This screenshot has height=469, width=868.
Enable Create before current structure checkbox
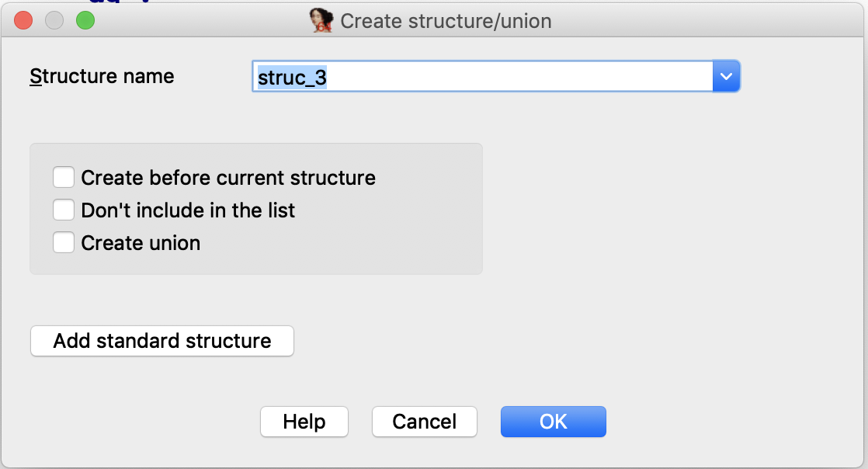(64, 178)
